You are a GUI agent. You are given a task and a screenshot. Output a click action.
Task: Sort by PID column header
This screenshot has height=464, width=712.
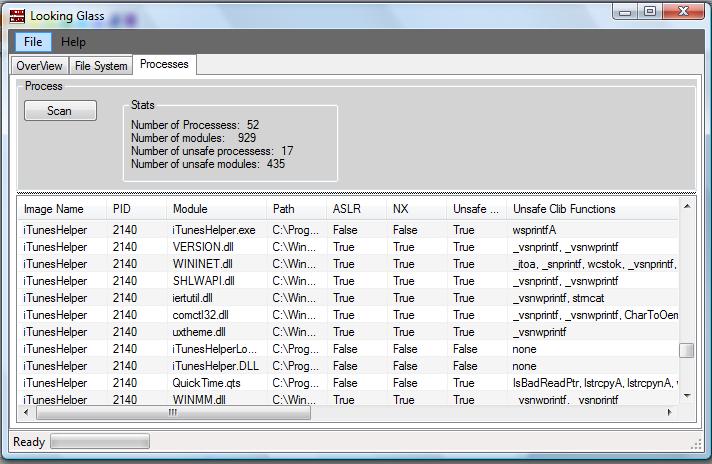(137, 209)
